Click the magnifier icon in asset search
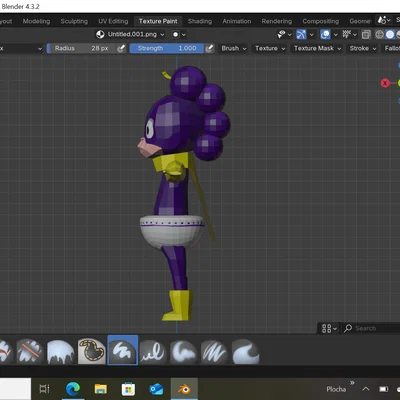This screenshot has width=400, height=400. [348, 328]
